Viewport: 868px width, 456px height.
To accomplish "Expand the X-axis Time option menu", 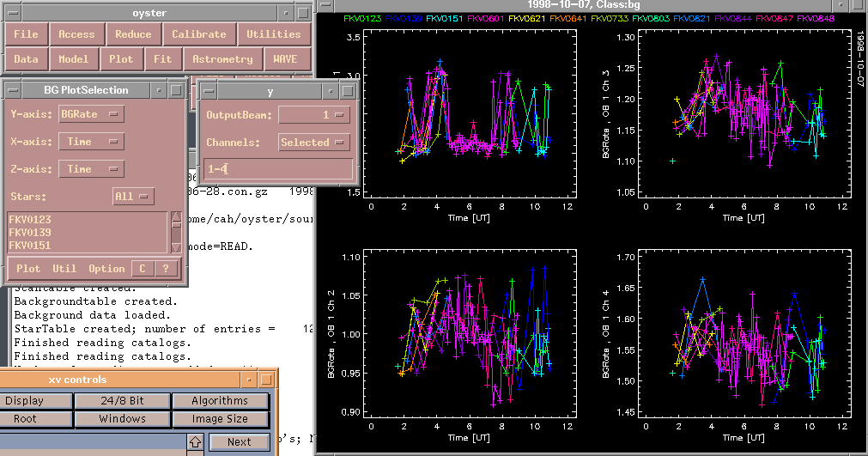I will tap(91, 142).
